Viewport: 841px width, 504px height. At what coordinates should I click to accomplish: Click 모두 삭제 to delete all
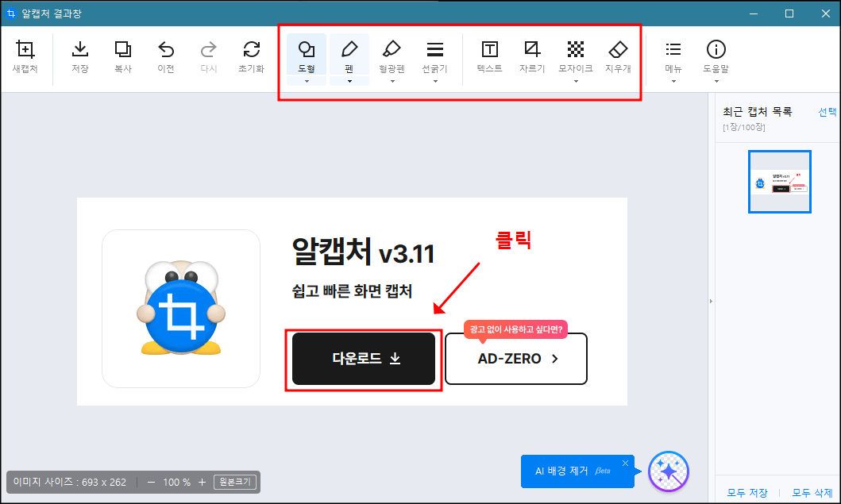point(812,492)
